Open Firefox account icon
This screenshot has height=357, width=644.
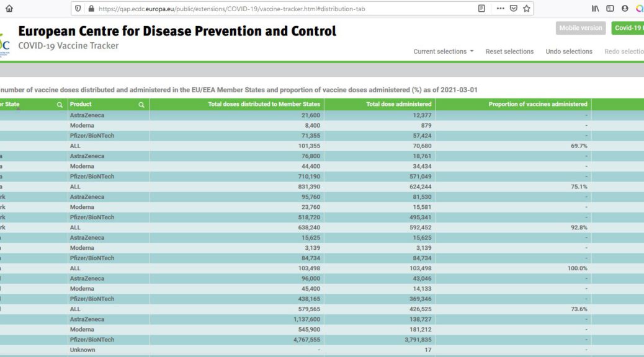pos(625,9)
